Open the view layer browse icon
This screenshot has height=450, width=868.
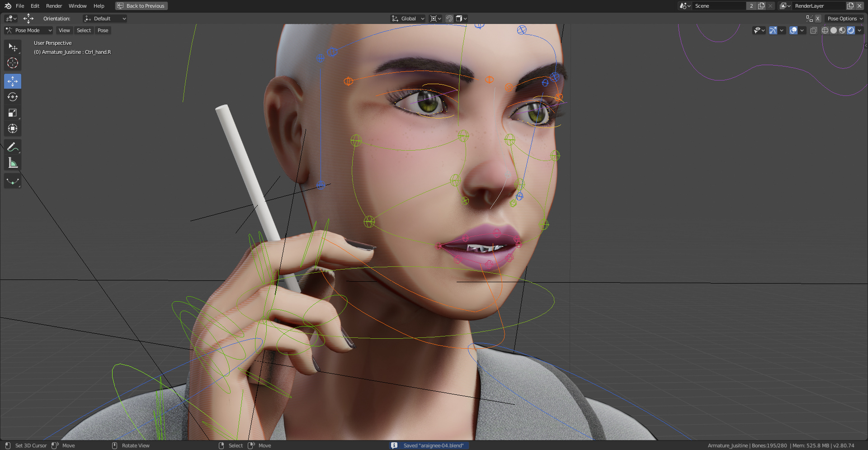(x=785, y=6)
